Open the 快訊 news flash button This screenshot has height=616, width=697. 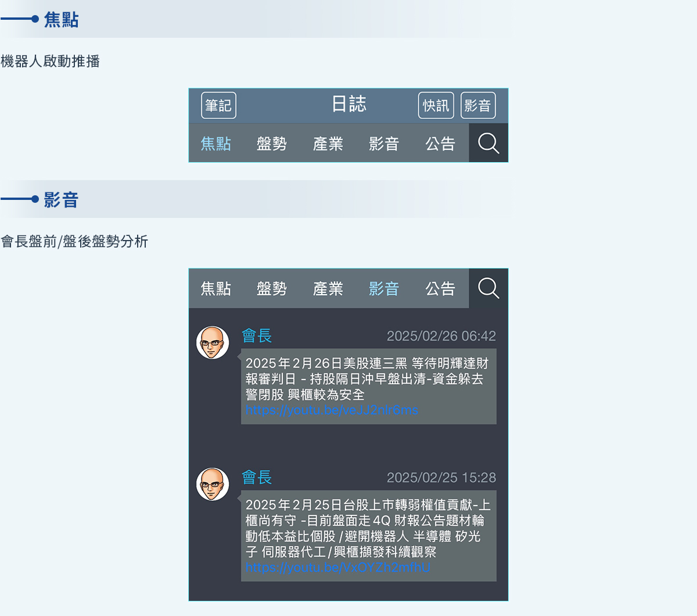click(436, 105)
